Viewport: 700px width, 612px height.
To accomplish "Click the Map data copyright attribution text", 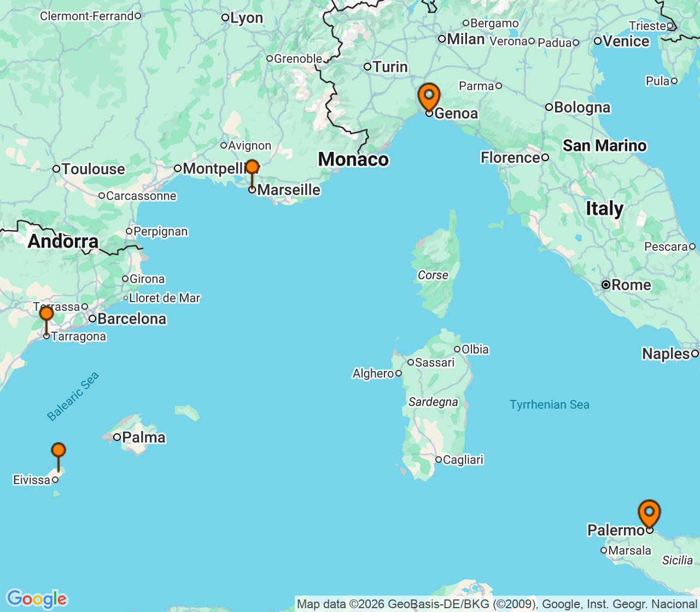I will [x=497, y=604].
